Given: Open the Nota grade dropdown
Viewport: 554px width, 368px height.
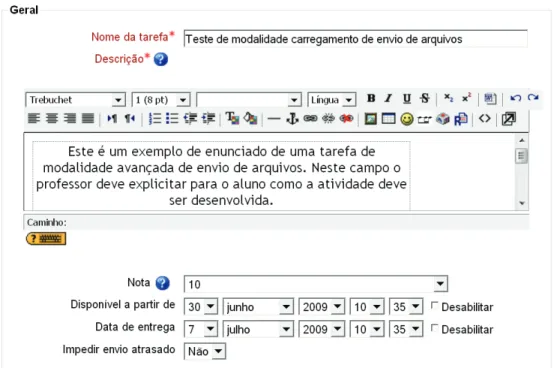Looking at the screenshot, I should 316,284.
